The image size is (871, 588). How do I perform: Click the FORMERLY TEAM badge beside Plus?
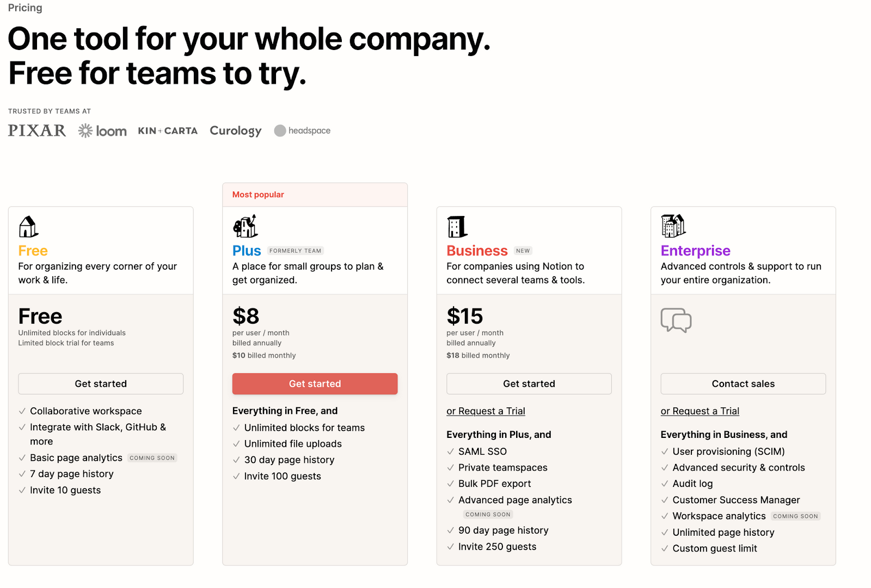point(295,251)
